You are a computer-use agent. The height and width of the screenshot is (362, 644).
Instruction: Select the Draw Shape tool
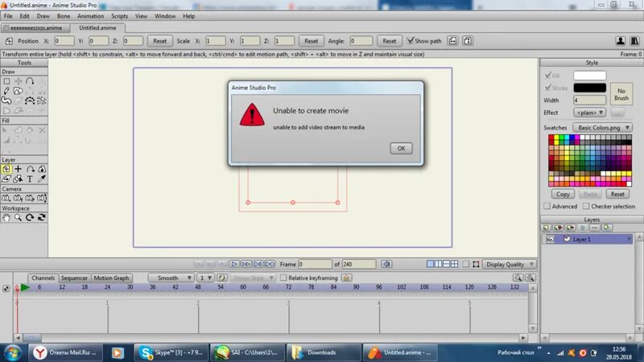[x=18, y=91]
